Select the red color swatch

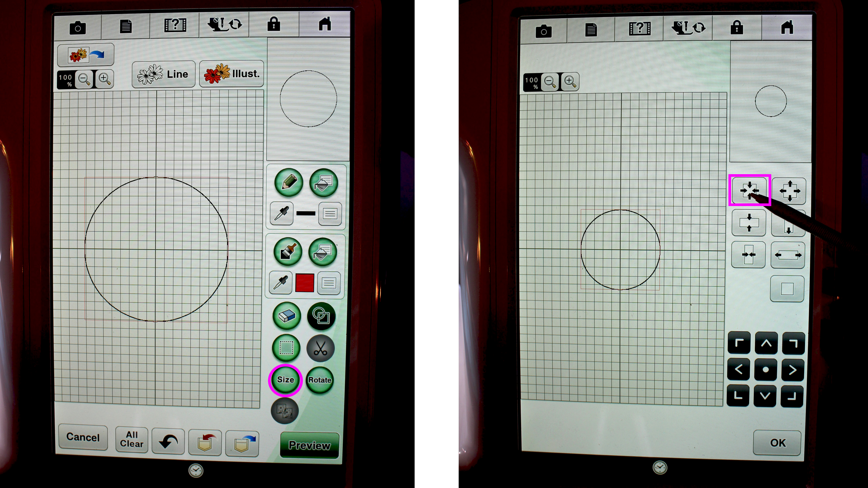coord(305,284)
